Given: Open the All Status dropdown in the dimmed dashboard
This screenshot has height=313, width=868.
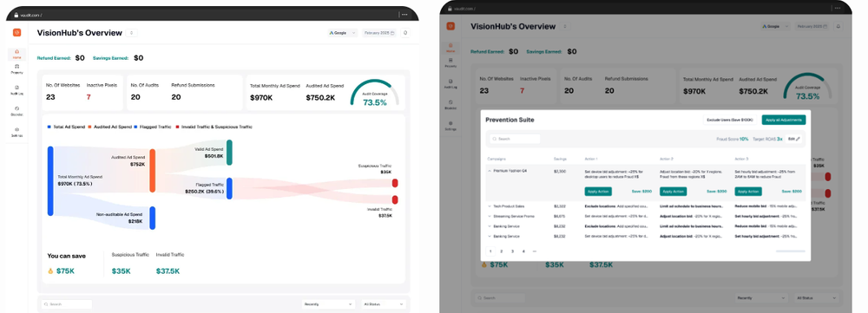Looking at the screenshot, I should [x=816, y=298].
